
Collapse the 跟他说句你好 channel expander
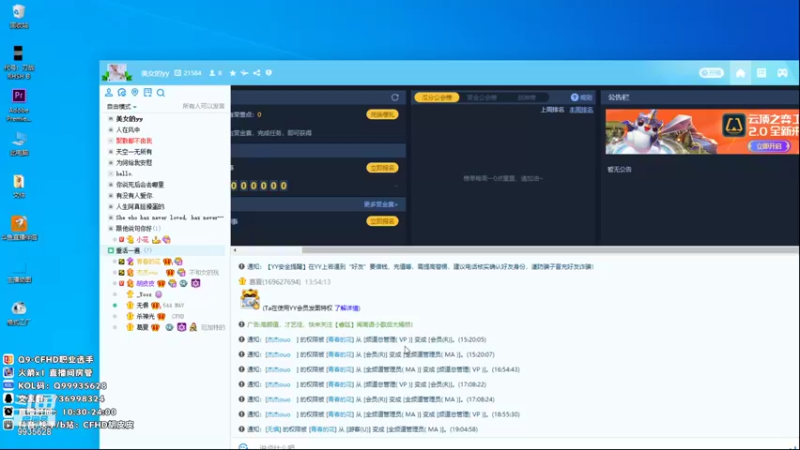point(111,229)
